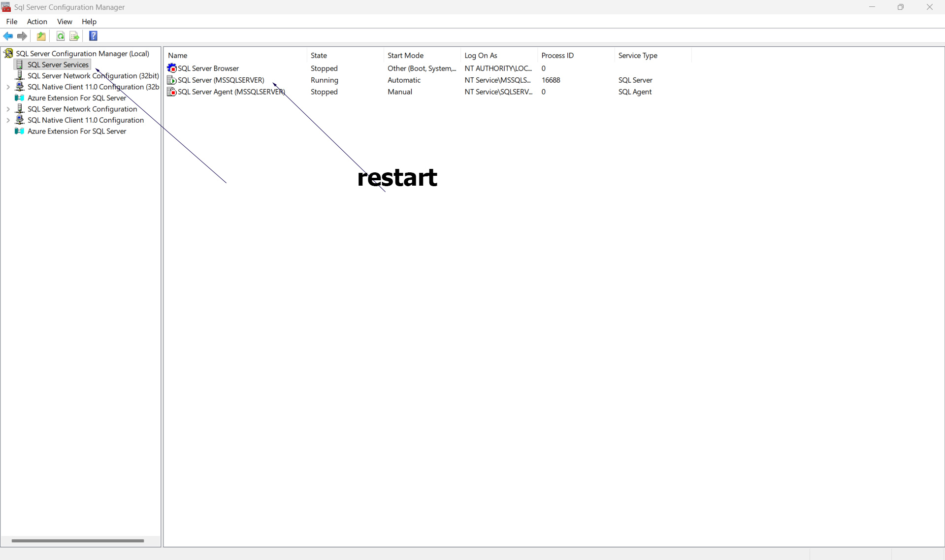945x560 pixels.
Task: Click the Refresh toolbar icon
Action: point(60,36)
